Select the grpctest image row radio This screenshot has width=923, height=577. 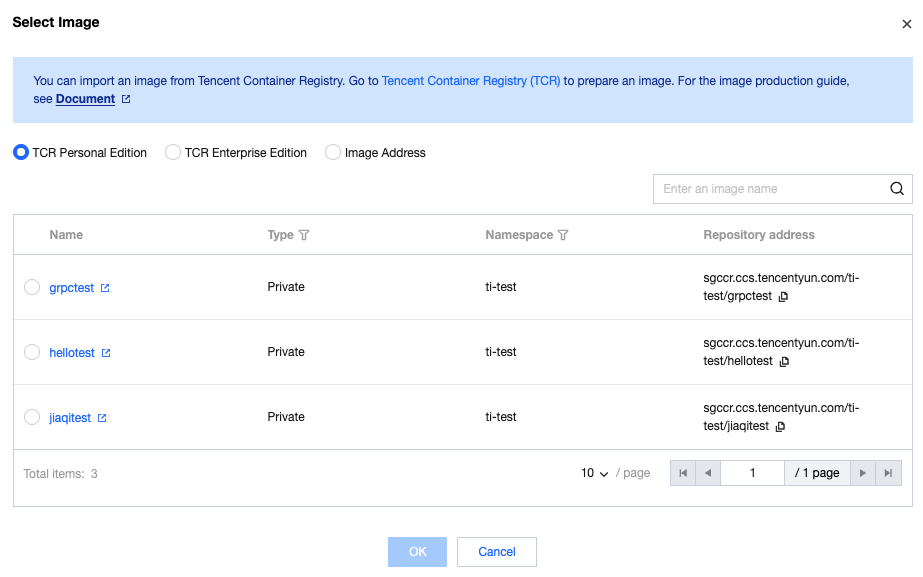[x=32, y=288]
